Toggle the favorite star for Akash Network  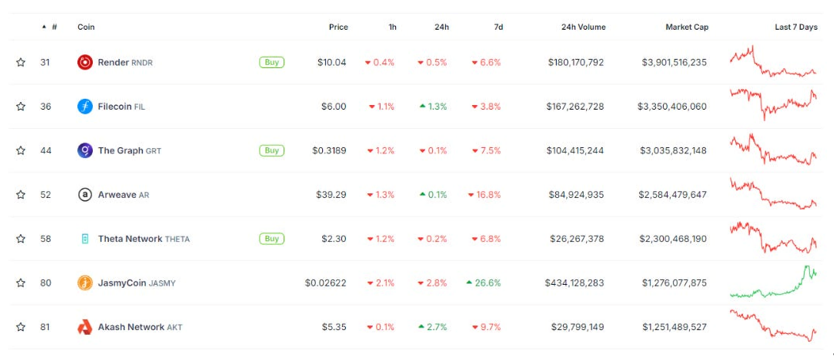pyautogui.click(x=21, y=327)
